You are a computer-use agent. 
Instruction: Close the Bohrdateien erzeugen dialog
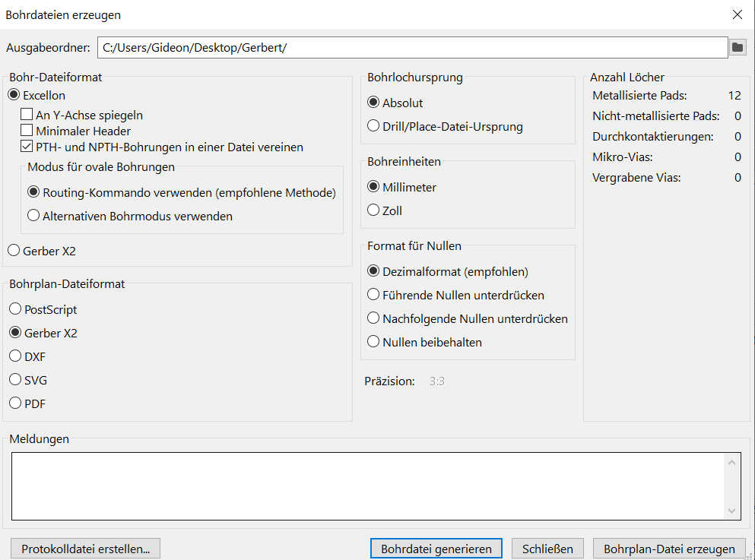click(737, 14)
